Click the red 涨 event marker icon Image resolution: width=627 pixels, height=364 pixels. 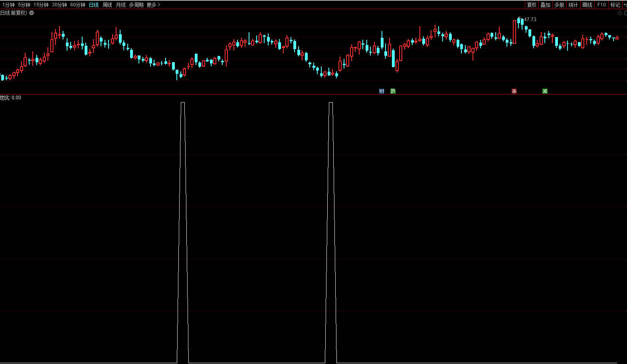coord(514,91)
